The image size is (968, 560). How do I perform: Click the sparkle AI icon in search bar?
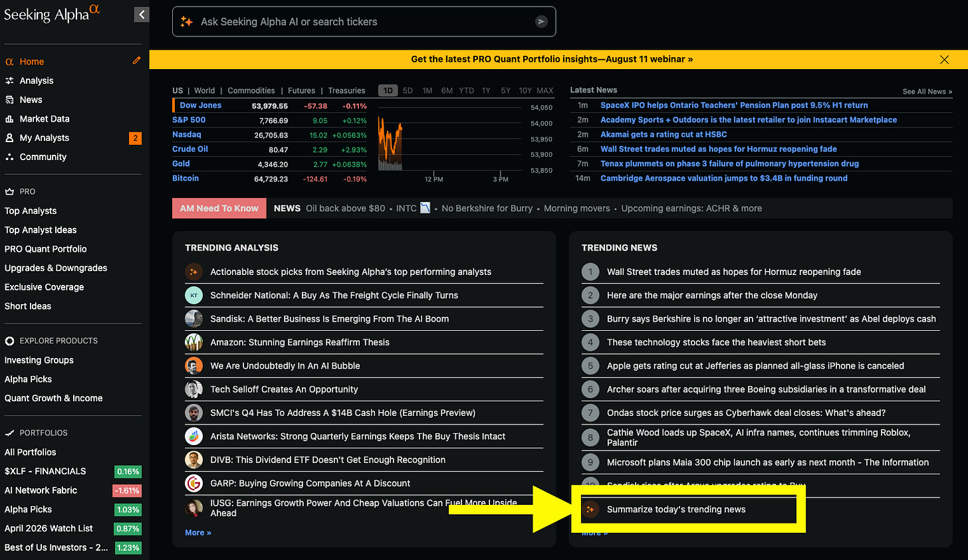[x=187, y=22]
